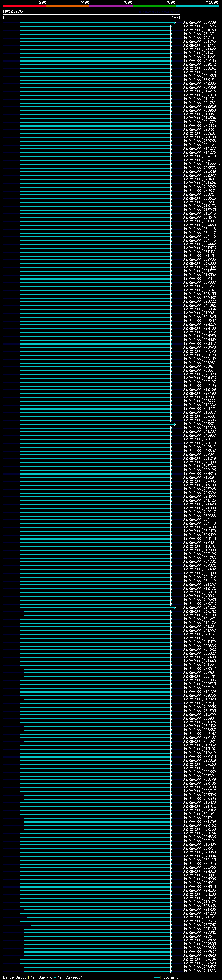The width and height of the screenshot is (222, 980).
Task: Click hit label UniRef100_B9I107
Action: click(x=199, y=584)
